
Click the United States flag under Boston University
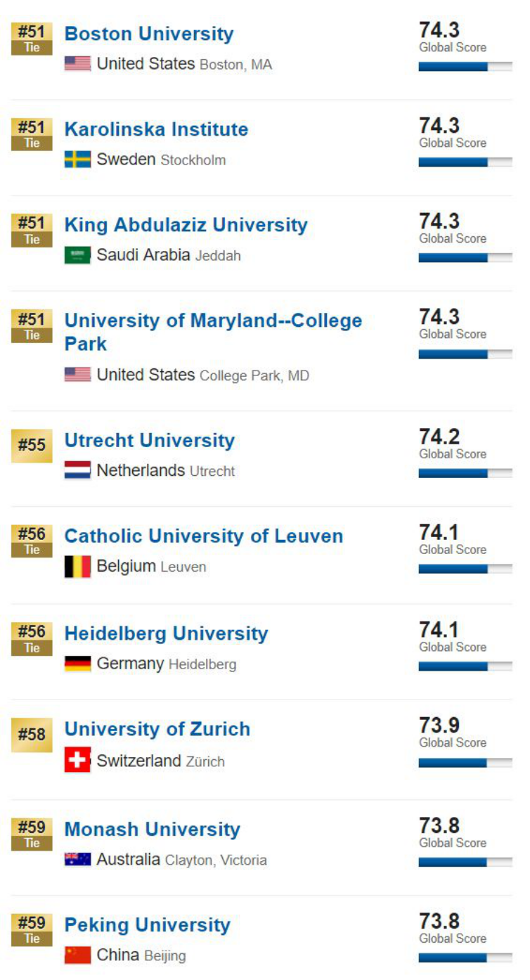pos(77,64)
